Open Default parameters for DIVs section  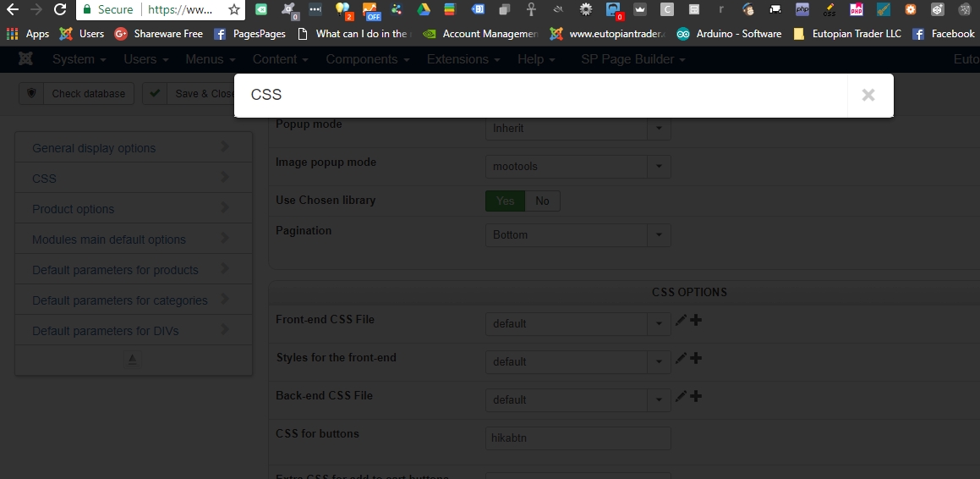click(x=133, y=331)
